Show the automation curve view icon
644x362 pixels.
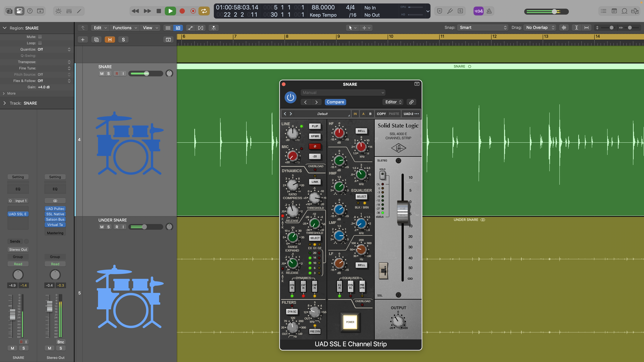[x=191, y=28]
